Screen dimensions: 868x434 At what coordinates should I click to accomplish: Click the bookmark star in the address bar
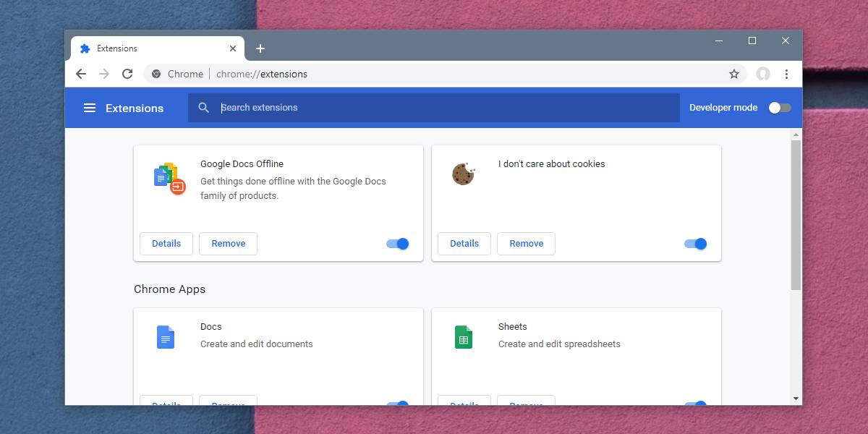(734, 74)
